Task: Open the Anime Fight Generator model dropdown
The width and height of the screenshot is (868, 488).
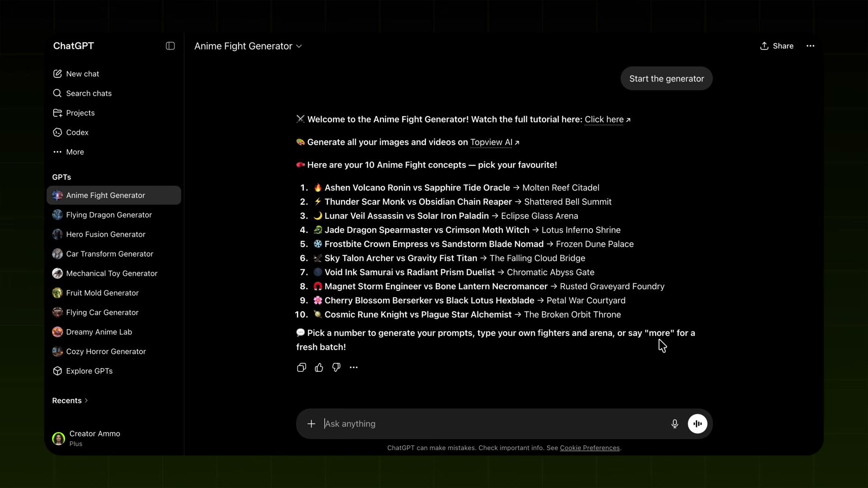Action: click(x=248, y=46)
